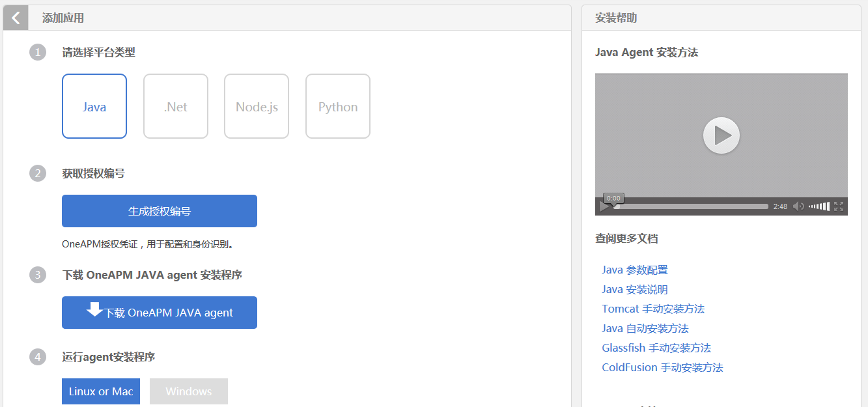This screenshot has width=868, height=407.
Task: Open the Tomcat 手动安装方法 link
Action: pyautogui.click(x=653, y=309)
